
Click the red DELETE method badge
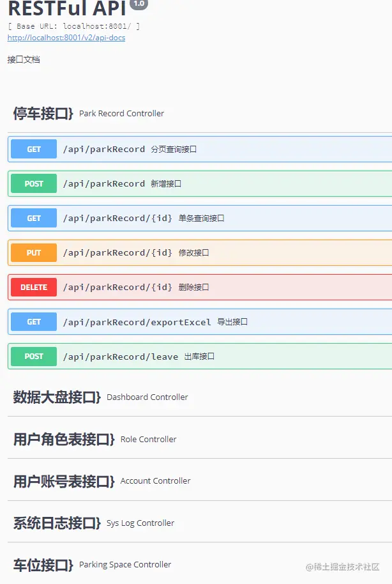pyautogui.click(x=34, y=287)
